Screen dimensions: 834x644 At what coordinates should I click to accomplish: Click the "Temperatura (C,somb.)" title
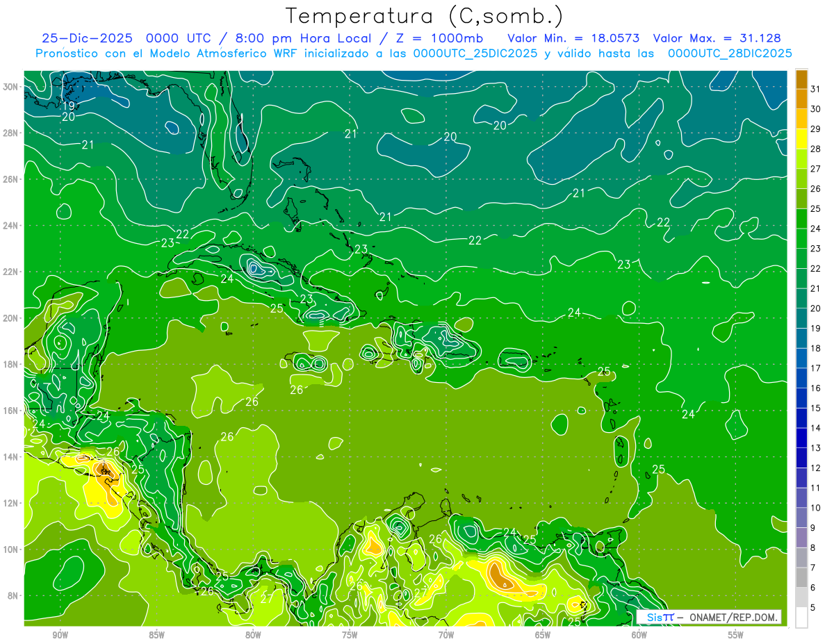point(425,15)
